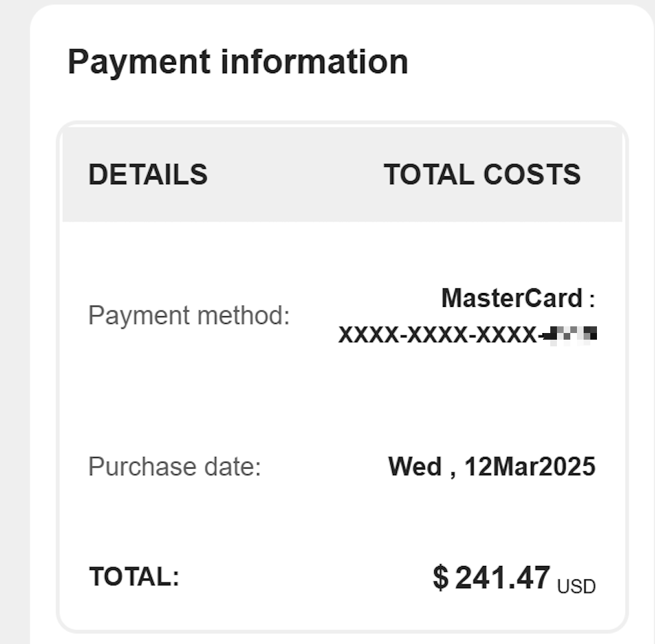Viewport: 655px width, 644px height.
Task: Click the gray table header row
Action: coord(342,174)
